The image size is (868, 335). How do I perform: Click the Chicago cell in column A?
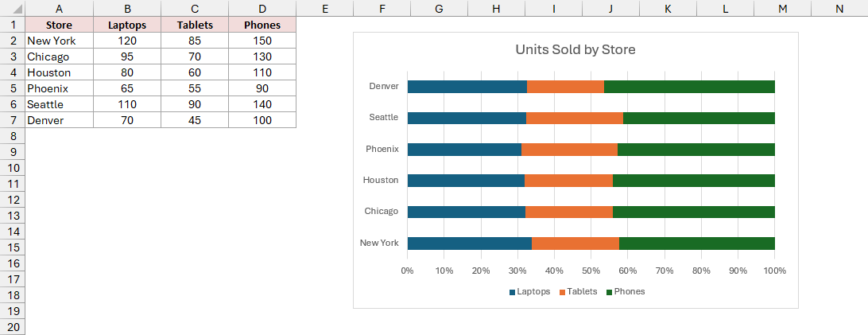60,57
